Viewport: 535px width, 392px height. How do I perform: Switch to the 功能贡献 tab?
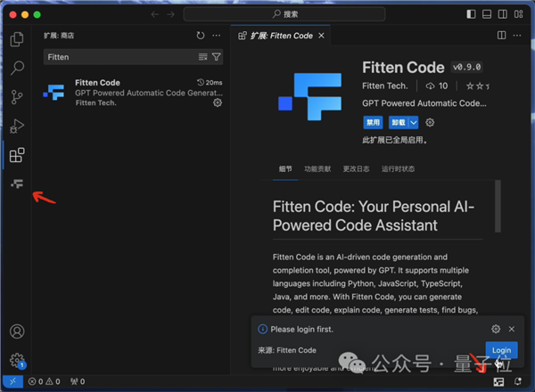coord(317,167)
